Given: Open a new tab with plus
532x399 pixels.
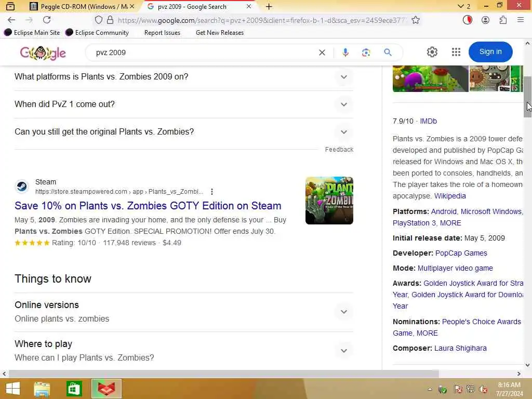Looking at the screenshot, I should click(269, 6).
